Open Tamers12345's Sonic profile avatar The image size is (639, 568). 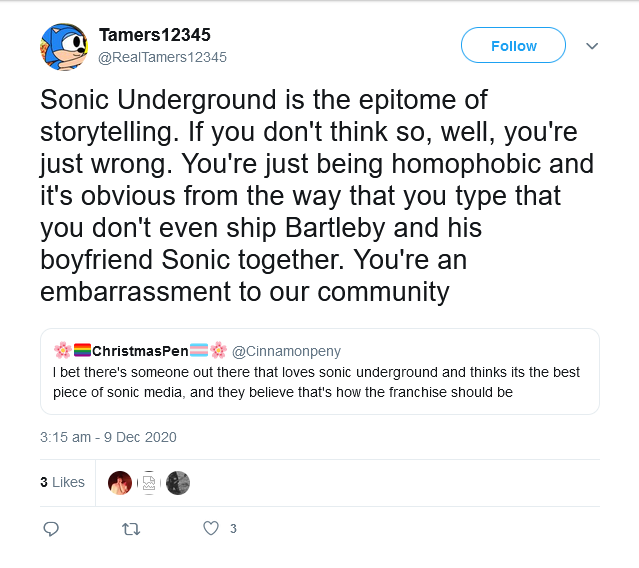click(x=66, y=47)
